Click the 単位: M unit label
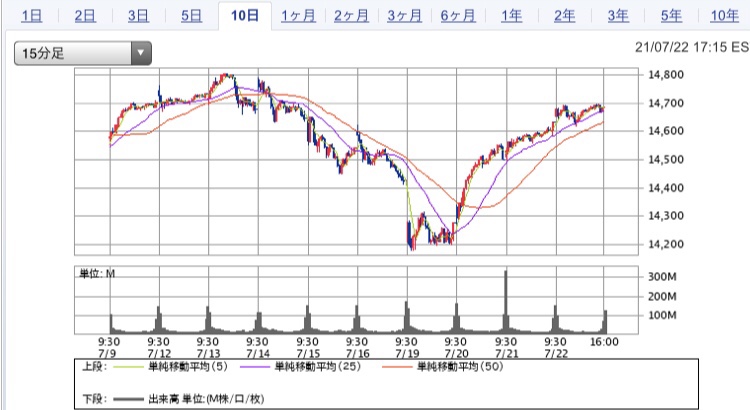750x410 pixels. click(x=97, y=273)
